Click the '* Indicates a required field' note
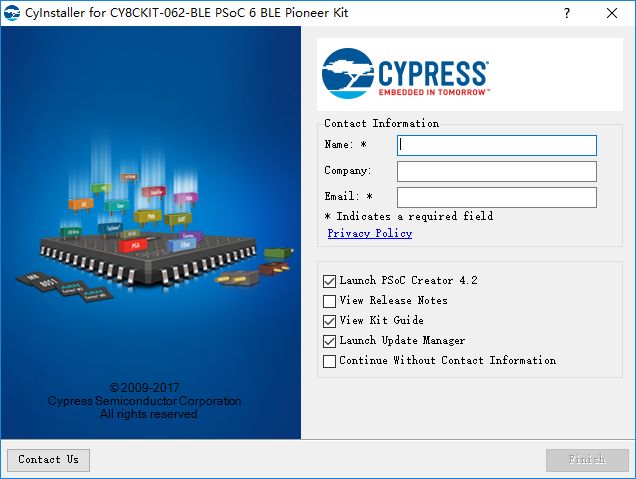 409,216
